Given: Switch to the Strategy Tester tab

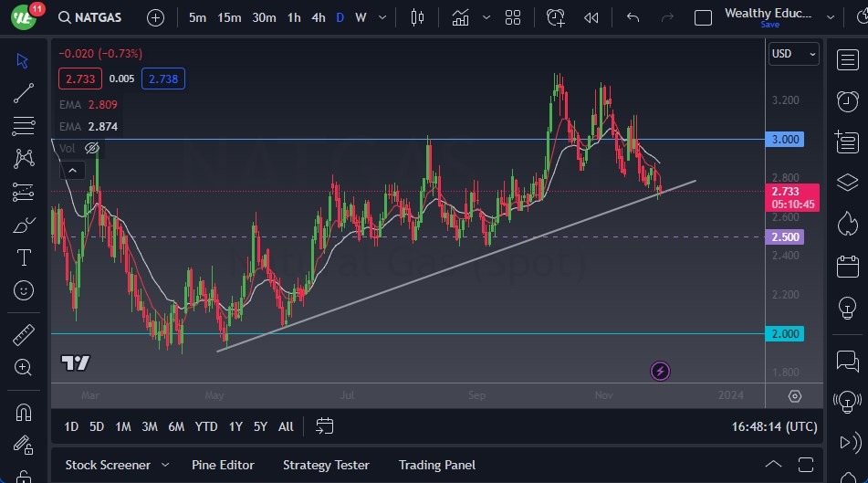Looking at the screenshot, I should (x=326, y=465).
